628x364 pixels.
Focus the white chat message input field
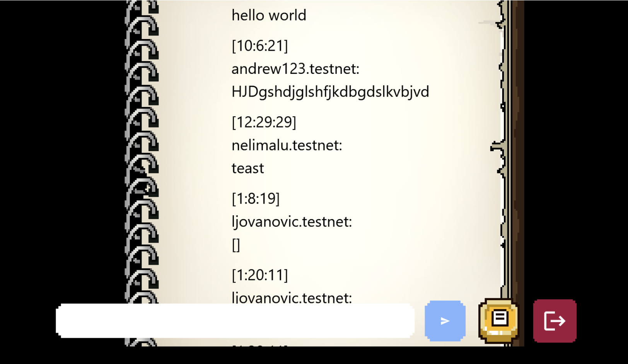pos(235,321)
